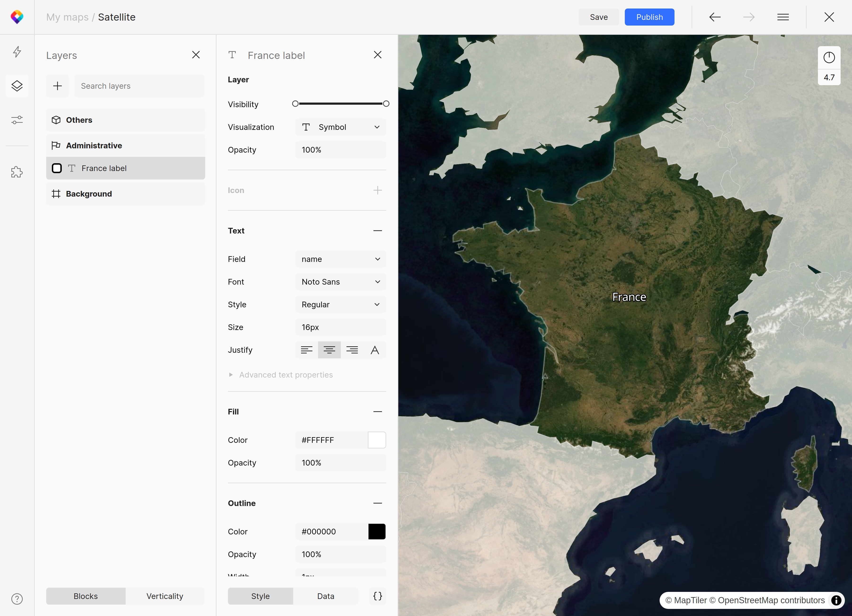
Task: Open the help question mark icon
Action: 17,599
